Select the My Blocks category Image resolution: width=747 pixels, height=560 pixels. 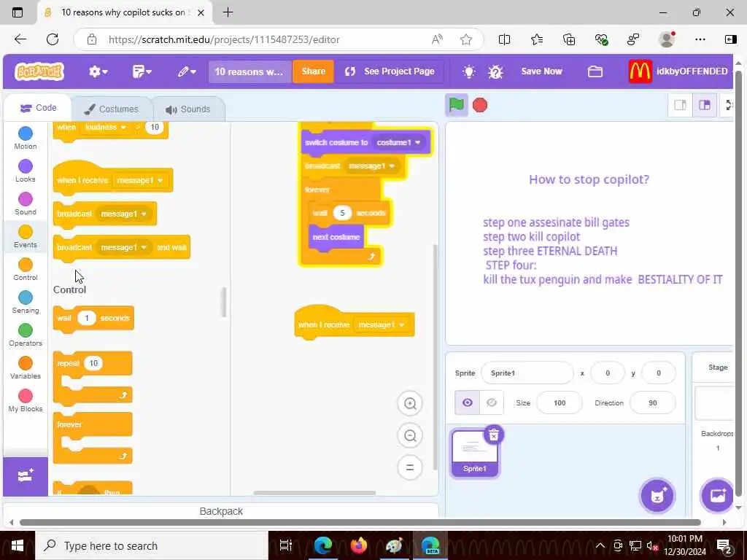26,401
